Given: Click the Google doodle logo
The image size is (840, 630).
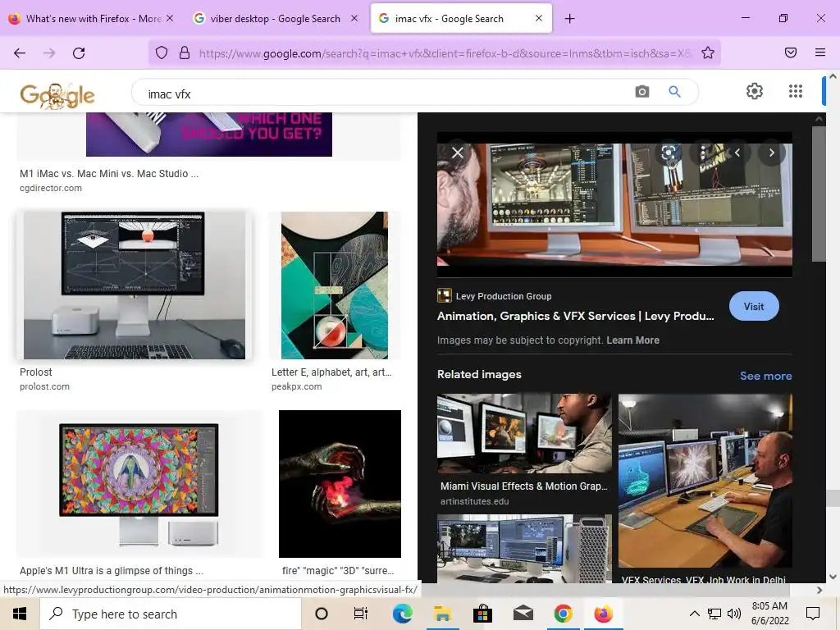Looking at the screenshot, I should 57,95.
